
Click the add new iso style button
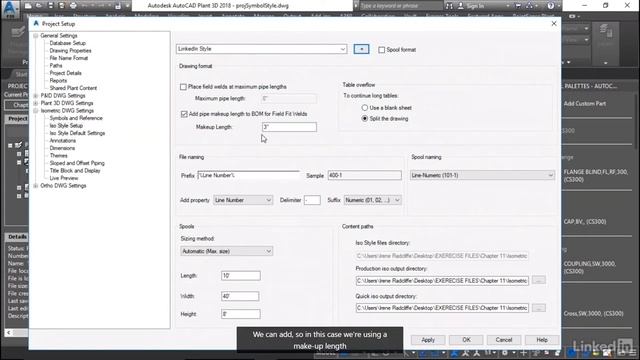[361, 49]
